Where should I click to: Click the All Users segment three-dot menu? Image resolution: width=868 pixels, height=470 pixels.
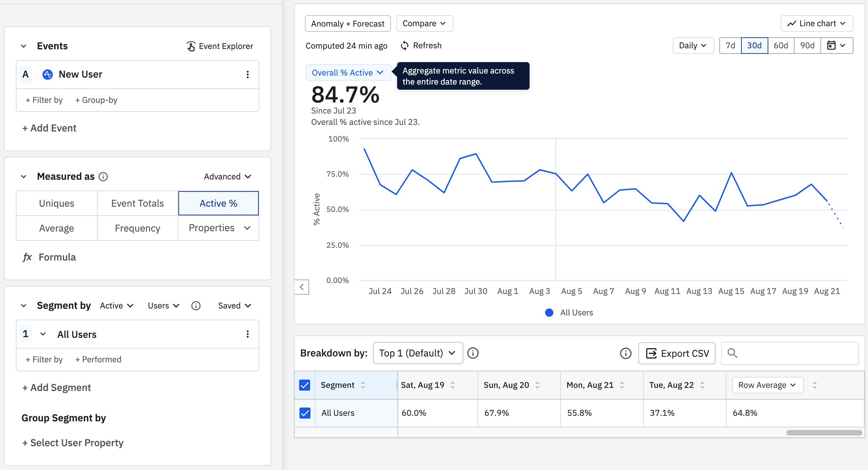point(247,334)
